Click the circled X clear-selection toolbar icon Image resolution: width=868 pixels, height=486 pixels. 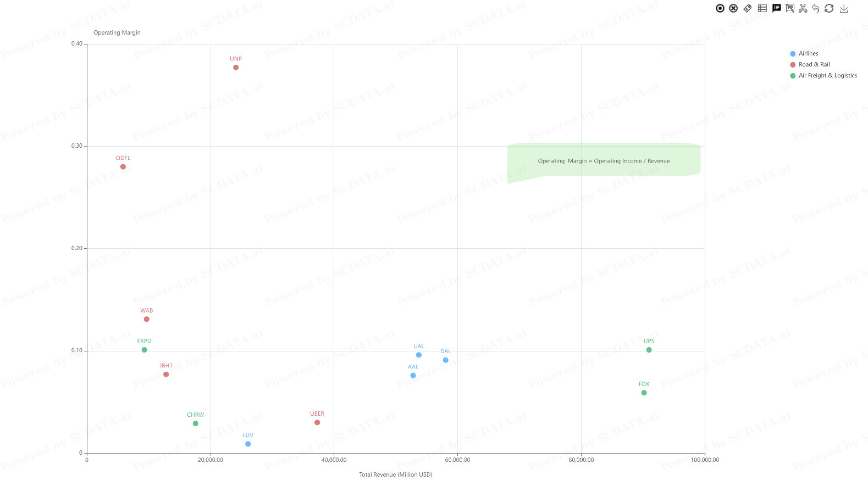[x=733, y=8]
